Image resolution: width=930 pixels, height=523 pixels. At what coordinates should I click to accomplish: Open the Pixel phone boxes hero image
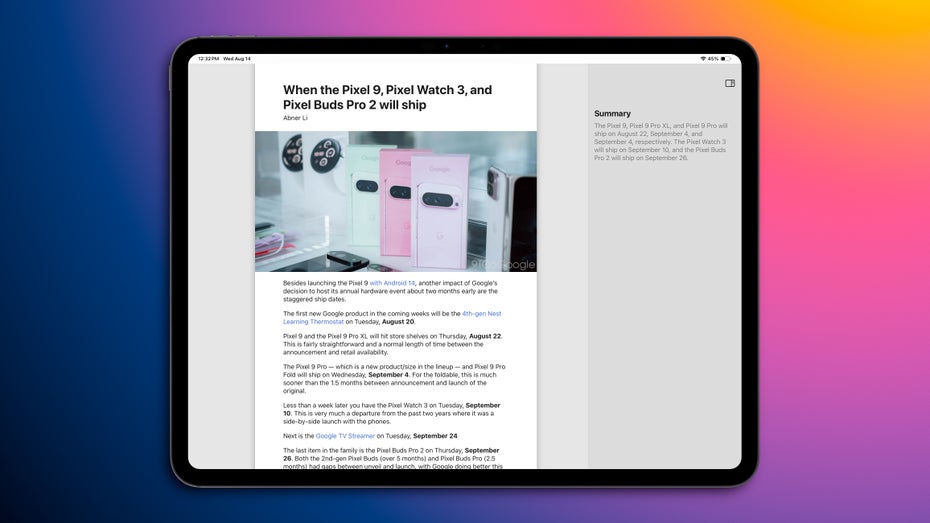395,201
